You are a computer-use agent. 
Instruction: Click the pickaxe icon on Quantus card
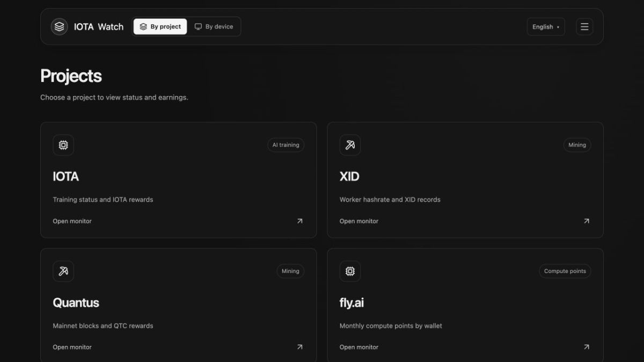[x=63, y=271]
